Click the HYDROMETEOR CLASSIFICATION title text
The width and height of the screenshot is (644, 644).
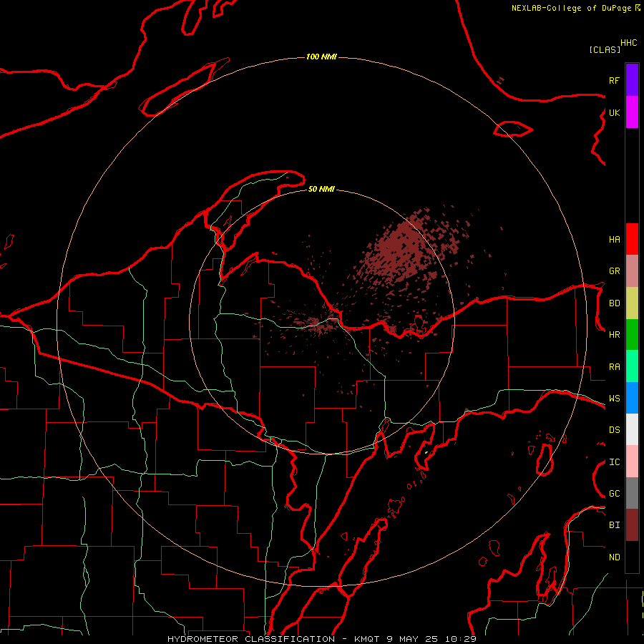[251, 639]
